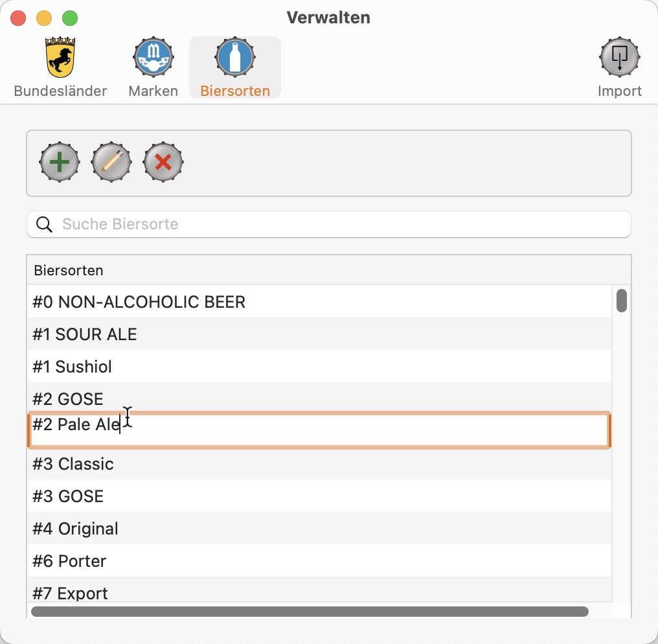Edit selected entry with pencil icon
The width and height of the screenshot is (658, 644).
[x=111, y=161]
